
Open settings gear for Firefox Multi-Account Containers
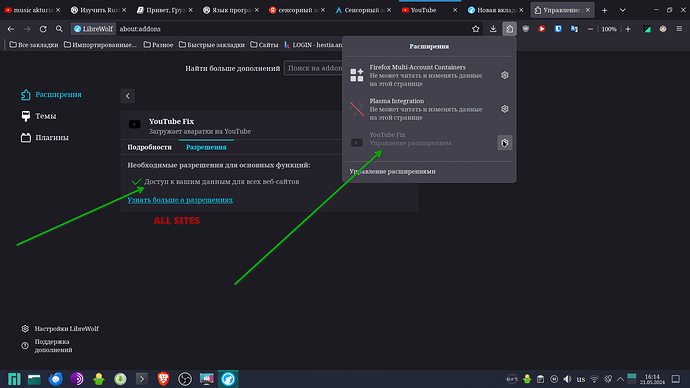505,75
